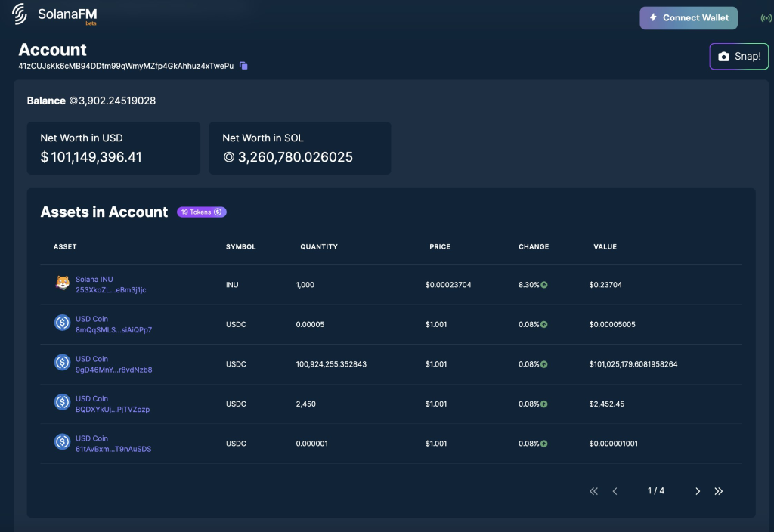Open the Solana INU token link
This screenshot has height=532, width=774.
click(x=94, y=280)
